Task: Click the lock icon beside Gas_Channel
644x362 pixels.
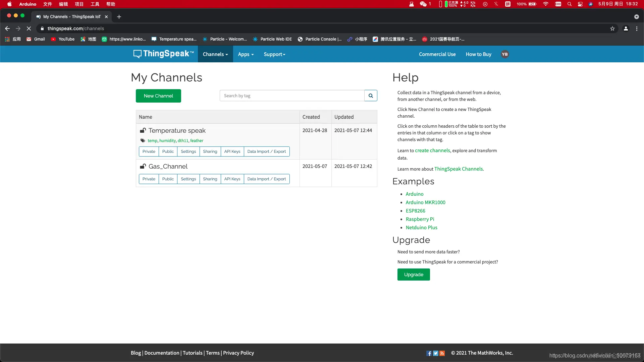Action: click(x=143, y=166)
